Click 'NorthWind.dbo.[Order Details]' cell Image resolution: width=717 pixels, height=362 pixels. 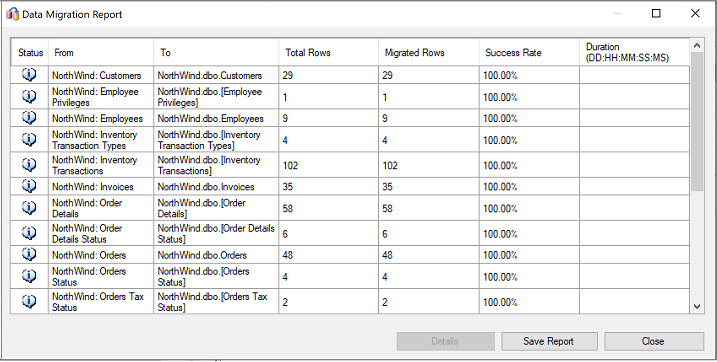coord(216,208)
